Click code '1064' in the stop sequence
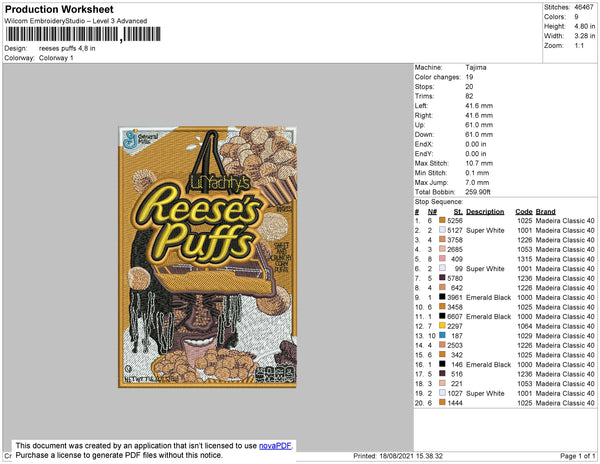Viewport: 600px width, 464px height. click(525, 326)
